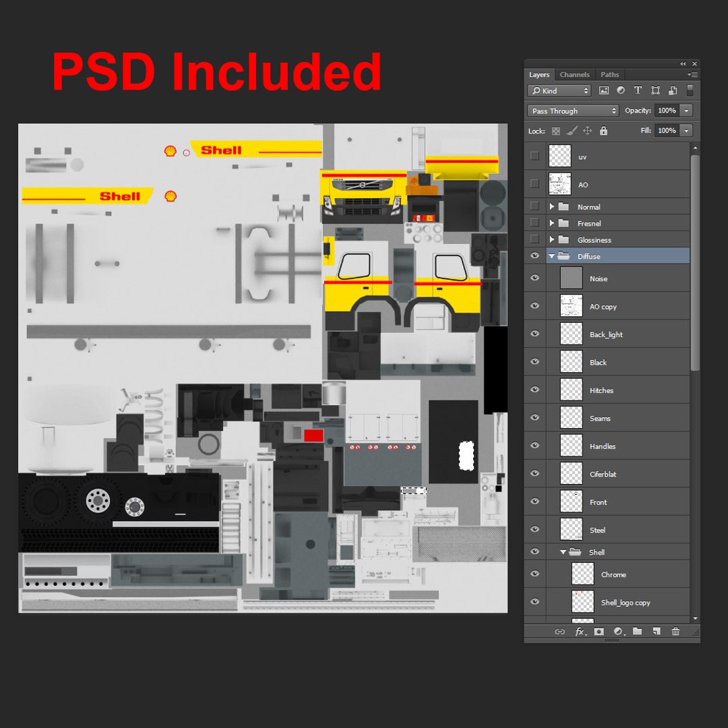
Task: Lock layer position
Action: [x=587, y=131]
